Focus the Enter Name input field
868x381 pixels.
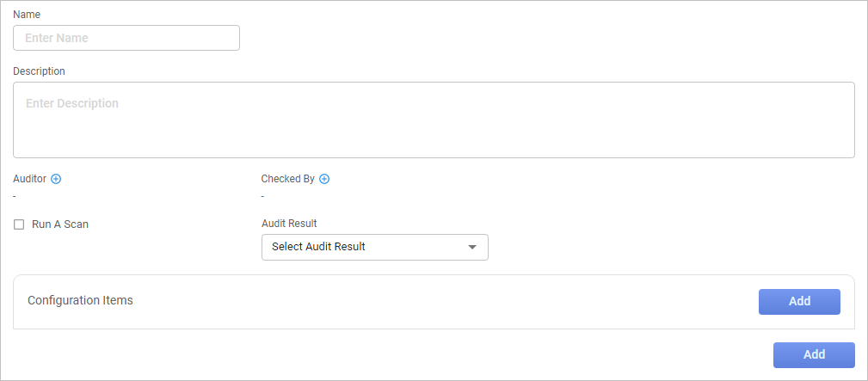pos(126,38)
